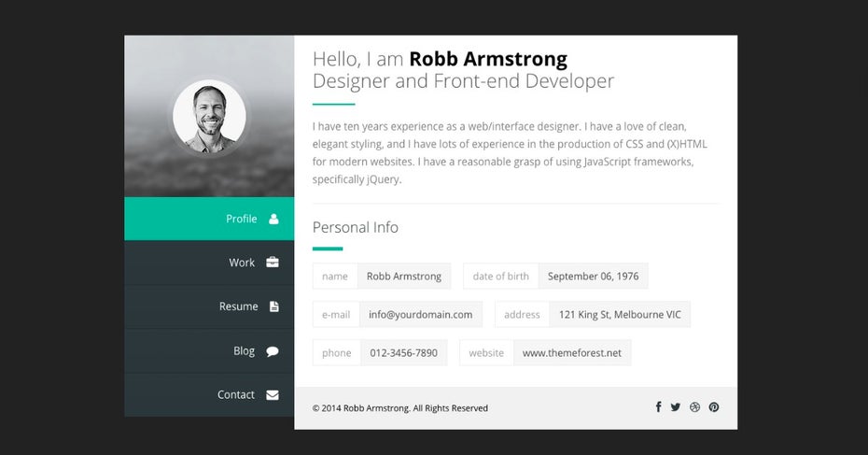The width and height of the screenshot is (868, 455).
Task: Click the copyright 2014 Robb Armstrong text
Action: click(400, 408)
